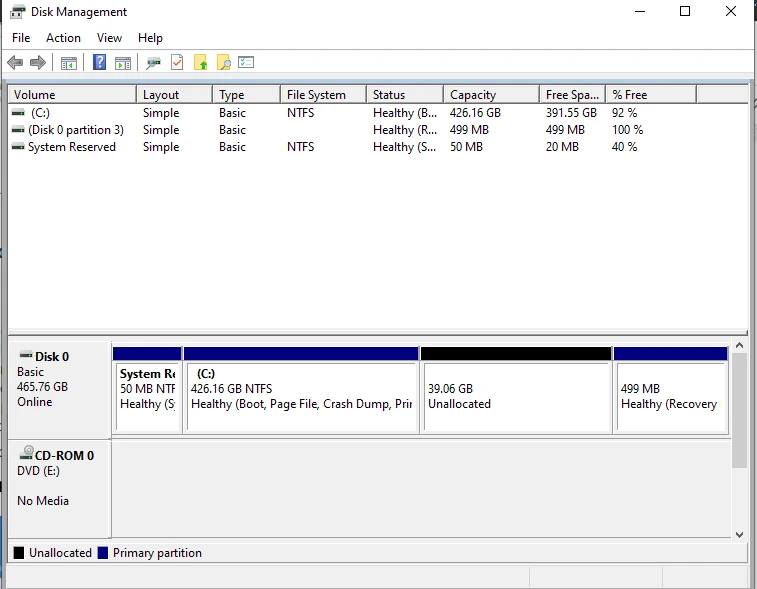This screenshot has height=589, width=757.
Task: Click the 92 % free cell
Action: click(x=625, y=112)
